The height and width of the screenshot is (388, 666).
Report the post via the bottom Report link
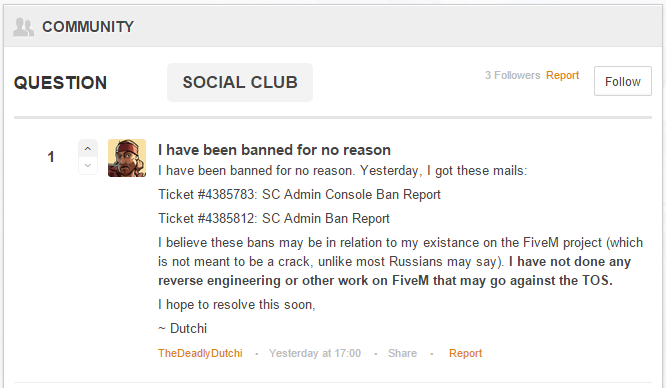466,353
